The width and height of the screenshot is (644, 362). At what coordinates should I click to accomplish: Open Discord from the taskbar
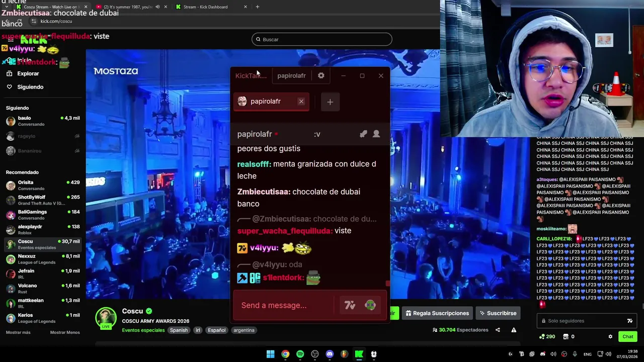[x=330, y=354]
